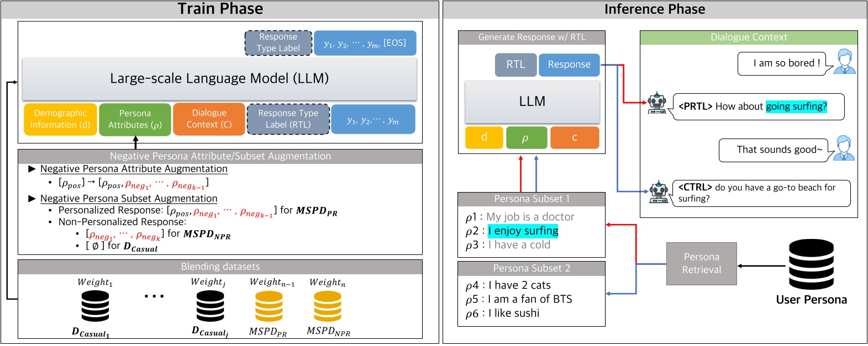Click the green Persona Attributes block
868x346 pixels.
(135, 119)
